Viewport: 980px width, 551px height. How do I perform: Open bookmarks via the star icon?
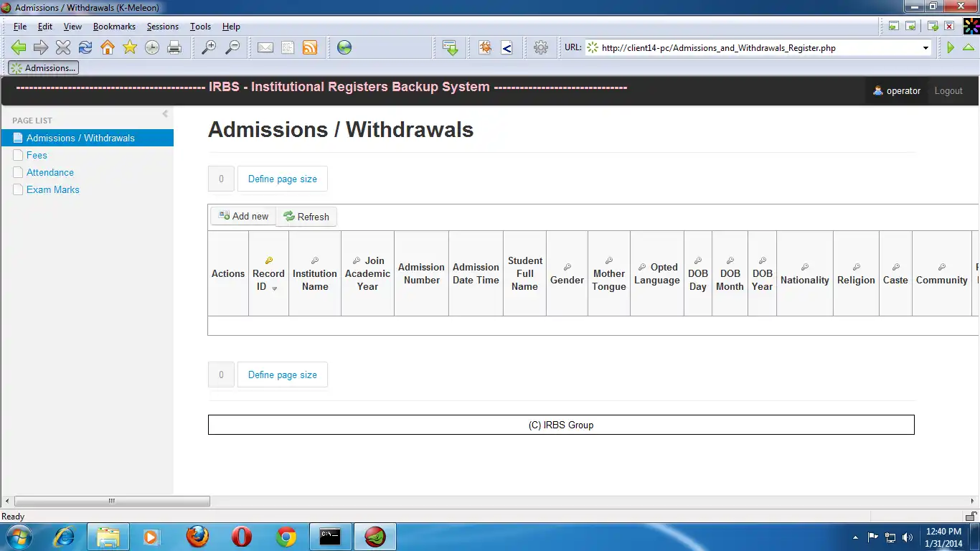(130, 47)
